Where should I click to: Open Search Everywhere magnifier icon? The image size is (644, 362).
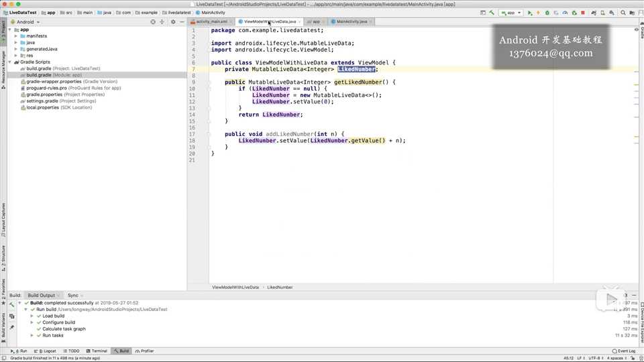(623, 13)
